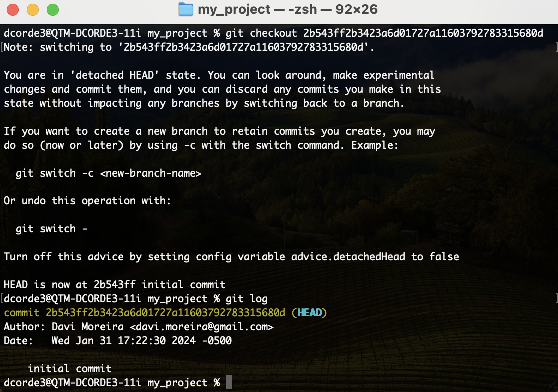Click the cyan HEAD label in git log
This screenshot has height=392, width=558.
tap(309, 313)
